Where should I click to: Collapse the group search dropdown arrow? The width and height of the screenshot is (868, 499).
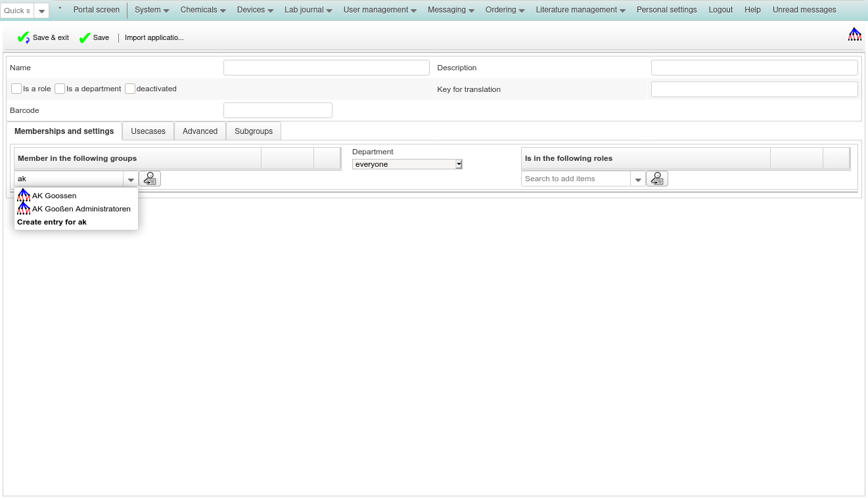tap(131, 179)
